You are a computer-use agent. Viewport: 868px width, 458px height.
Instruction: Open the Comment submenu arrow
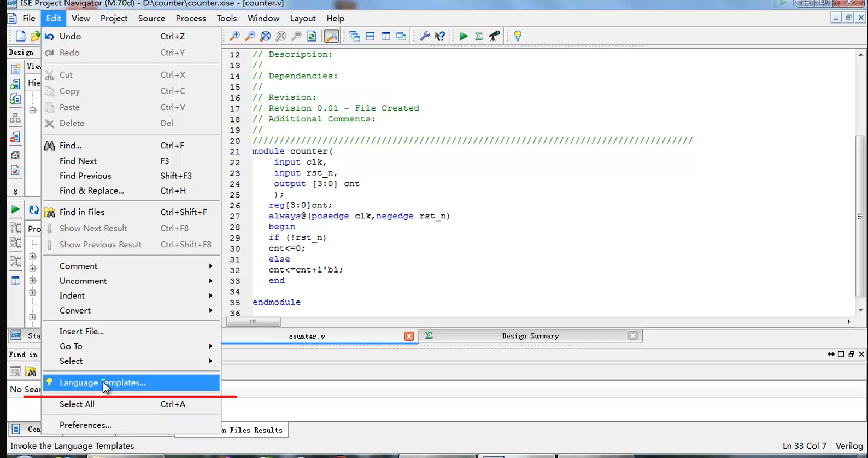pyautogui.click(x=210, y=266)
